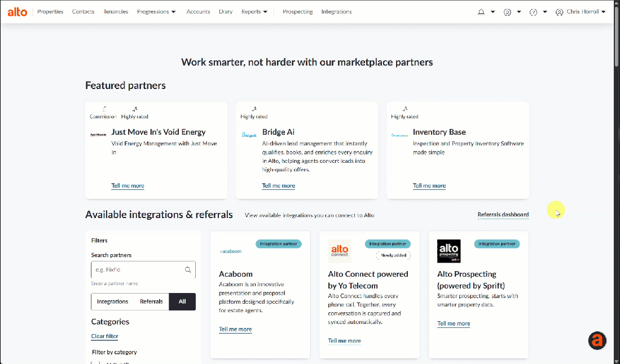Screen dimensions: 620x364
Task: Click the Alto Prospecting logo
Action: (449, 251)
